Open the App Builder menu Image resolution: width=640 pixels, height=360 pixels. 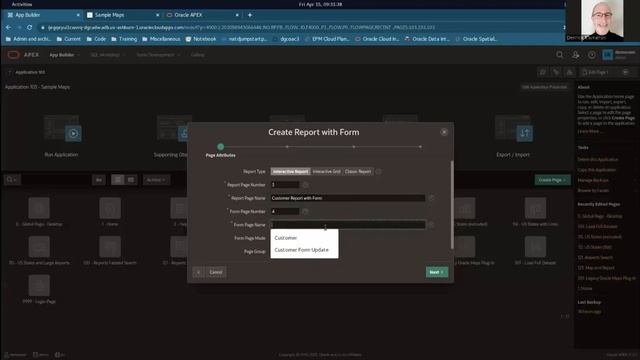tap(64, 55)
